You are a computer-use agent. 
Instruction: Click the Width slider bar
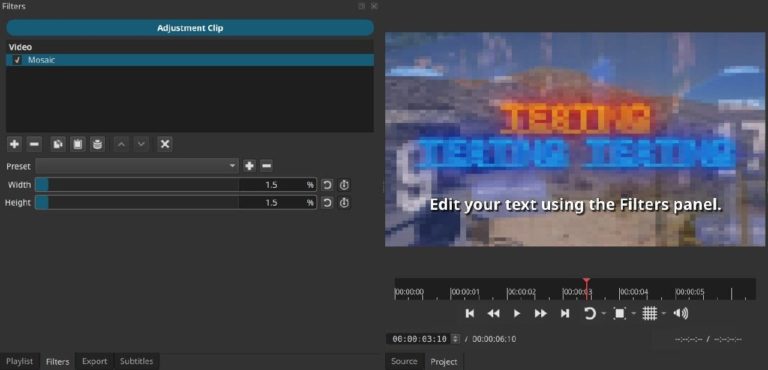(137, 185)
